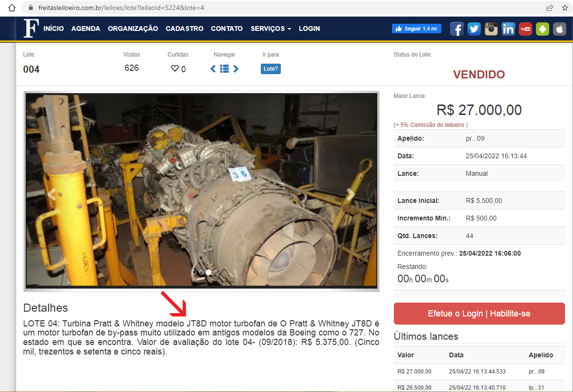
Task: Open the ORGANIZAÇÃO menu item
Action: 133,29
